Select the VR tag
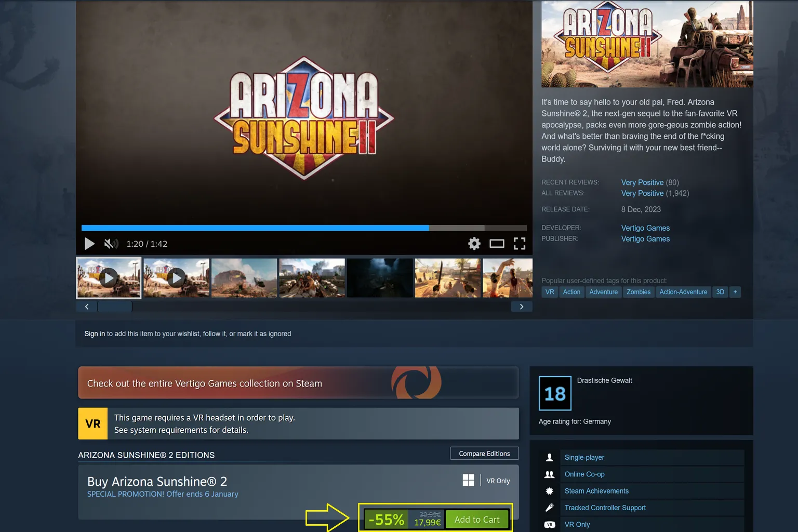 tap(550, 292)
